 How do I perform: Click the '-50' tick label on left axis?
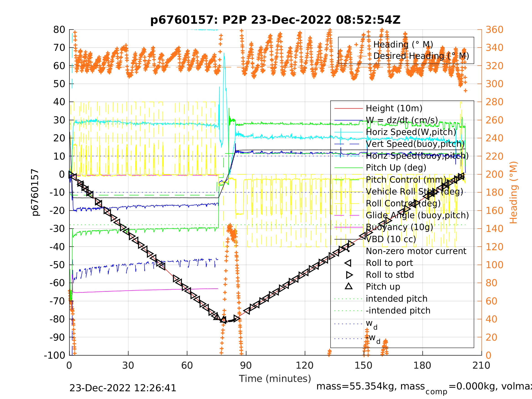point(57,265)
